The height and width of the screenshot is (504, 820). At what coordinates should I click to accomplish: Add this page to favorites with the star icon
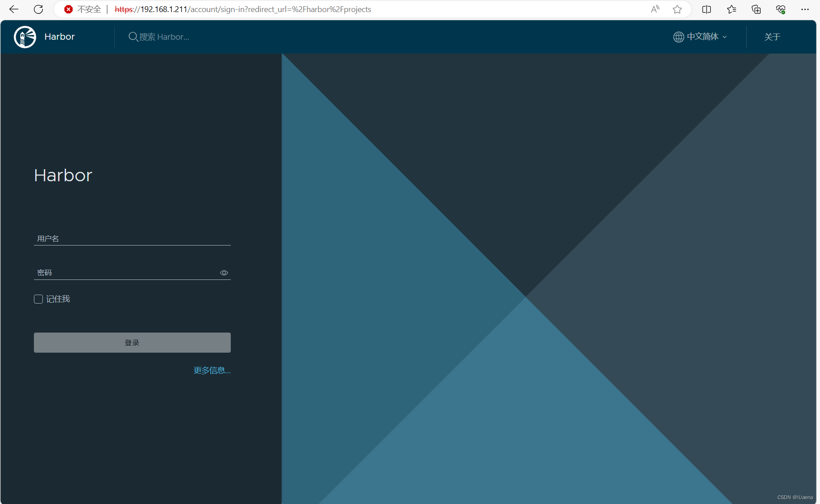tap(677, 9)
